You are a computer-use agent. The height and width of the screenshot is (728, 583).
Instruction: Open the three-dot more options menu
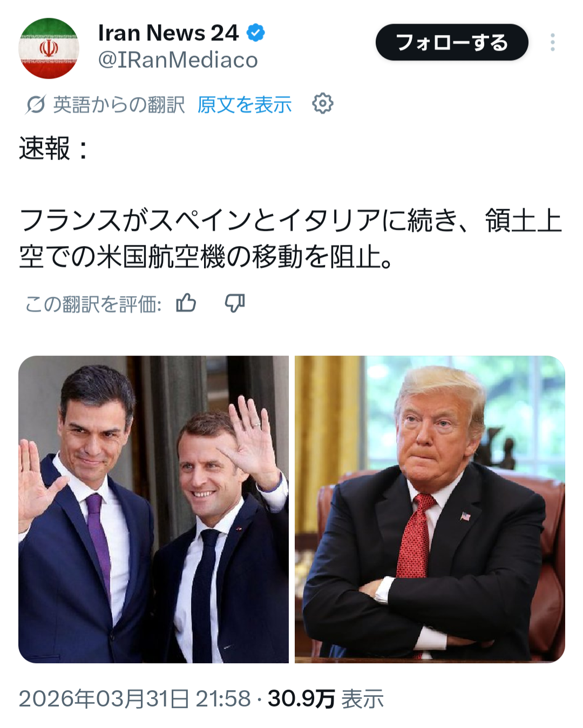pos(553,42)
